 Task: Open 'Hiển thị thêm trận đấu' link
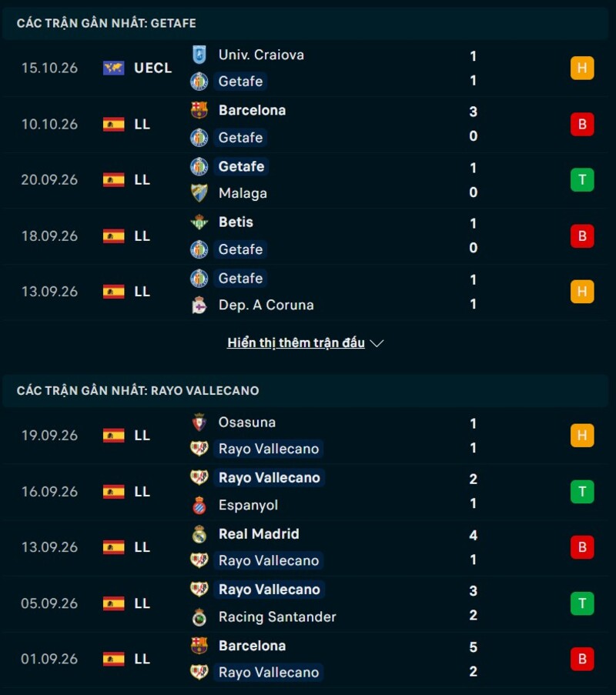coord(296,342)
